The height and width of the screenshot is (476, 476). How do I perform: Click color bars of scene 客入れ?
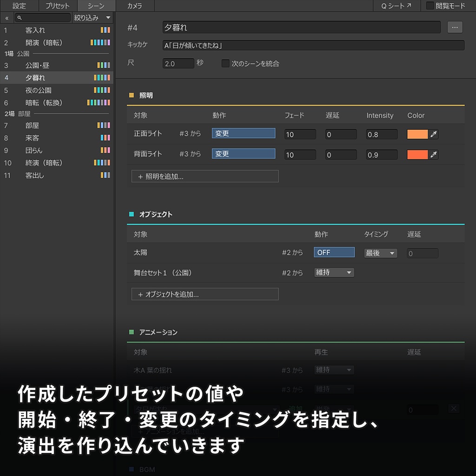[x=106, y=30]
